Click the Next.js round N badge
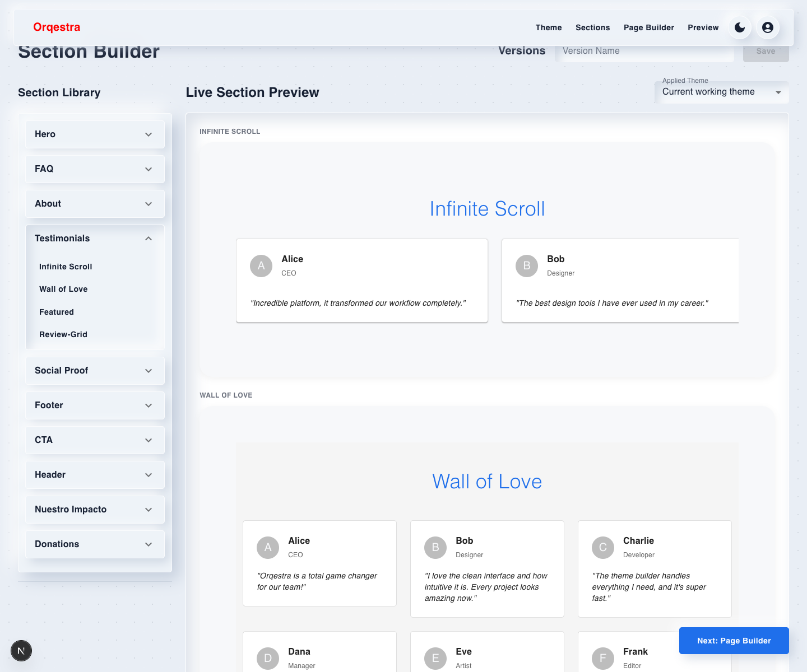This screenshot has height=672, width=807. [21, 651]
